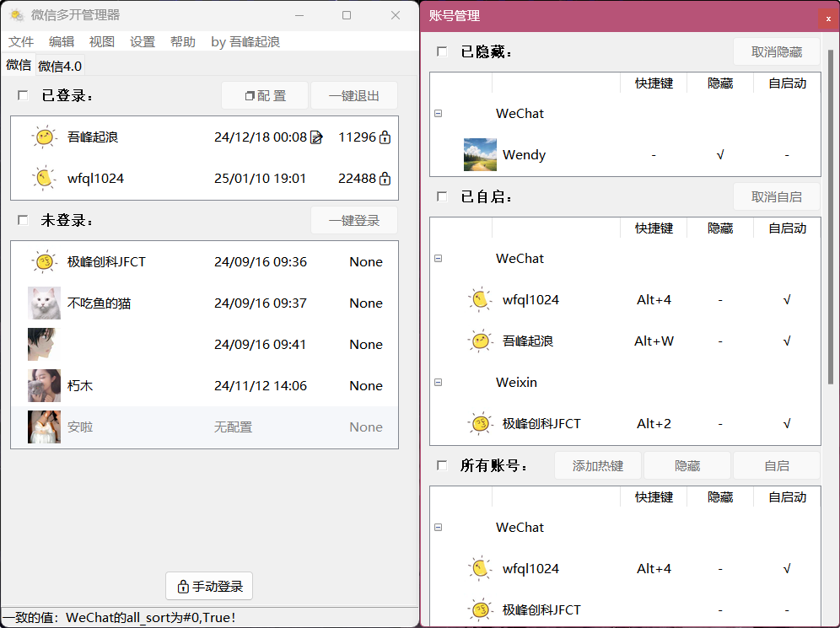Click the 无配置 text in 安啦 row

coord(233,427)
